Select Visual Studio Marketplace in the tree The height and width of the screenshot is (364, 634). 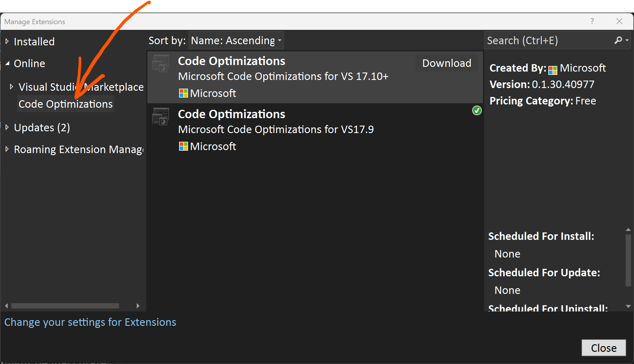[81, 87]
